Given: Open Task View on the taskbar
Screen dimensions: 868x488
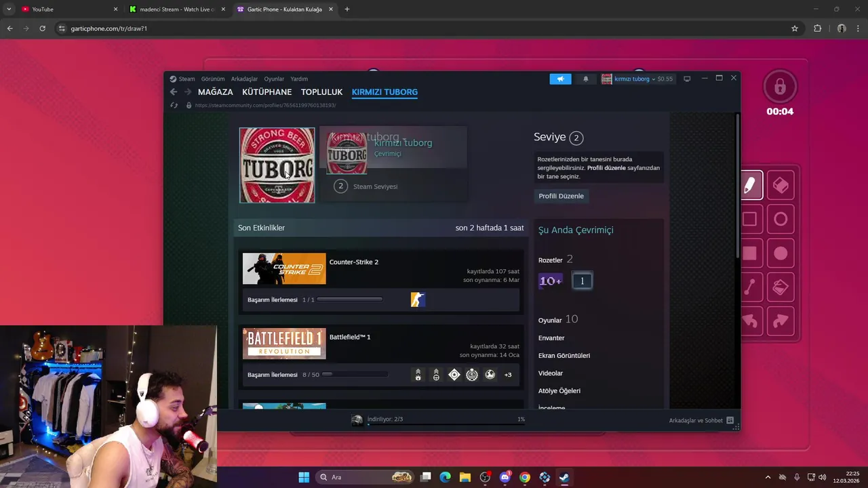Looking at the screenshot, I should 426,477.
